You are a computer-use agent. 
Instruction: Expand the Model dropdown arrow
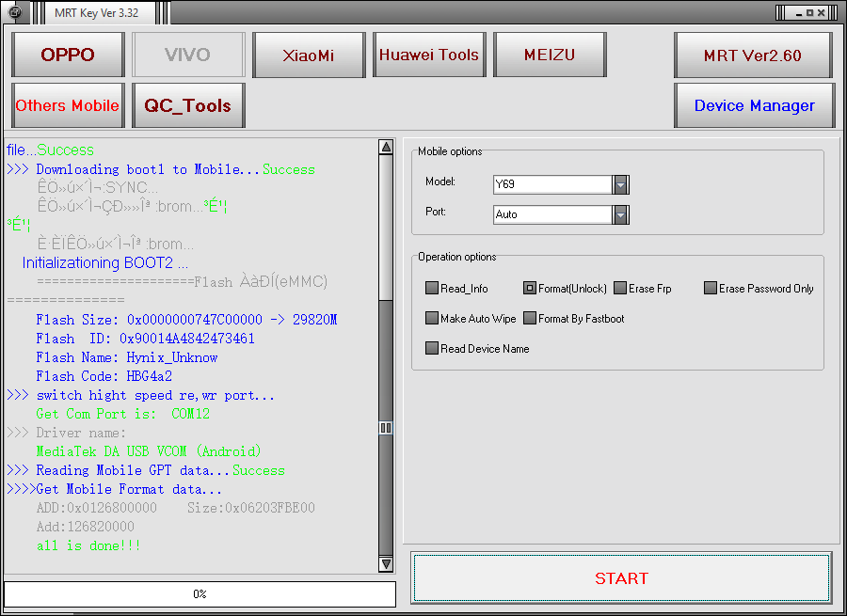click(x=621, y=184)
